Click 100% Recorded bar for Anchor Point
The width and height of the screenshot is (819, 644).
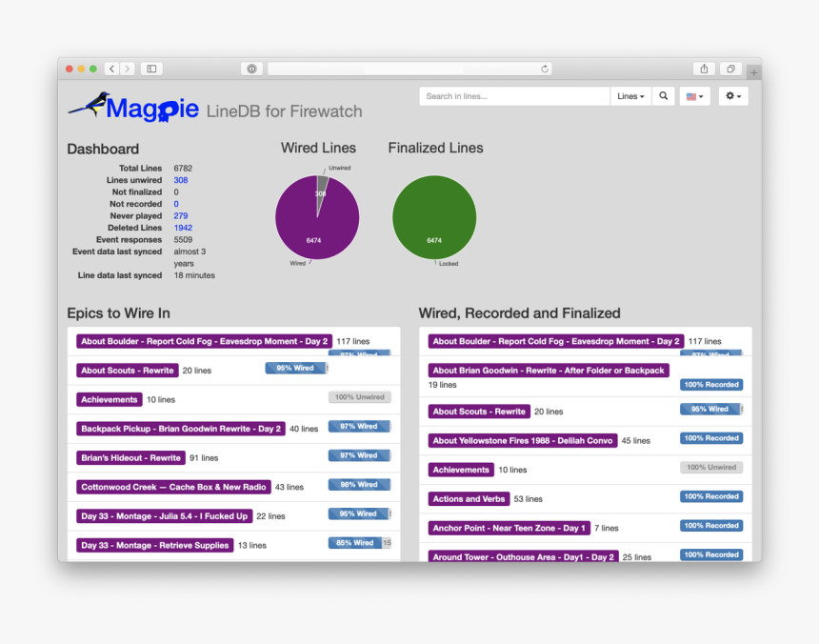tap(711, 526)
